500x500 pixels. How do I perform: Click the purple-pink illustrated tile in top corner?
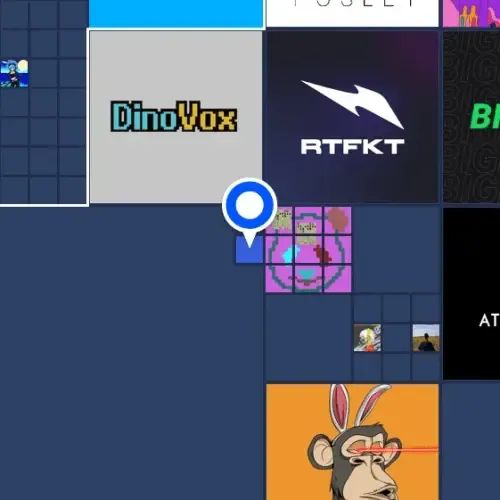471,13
